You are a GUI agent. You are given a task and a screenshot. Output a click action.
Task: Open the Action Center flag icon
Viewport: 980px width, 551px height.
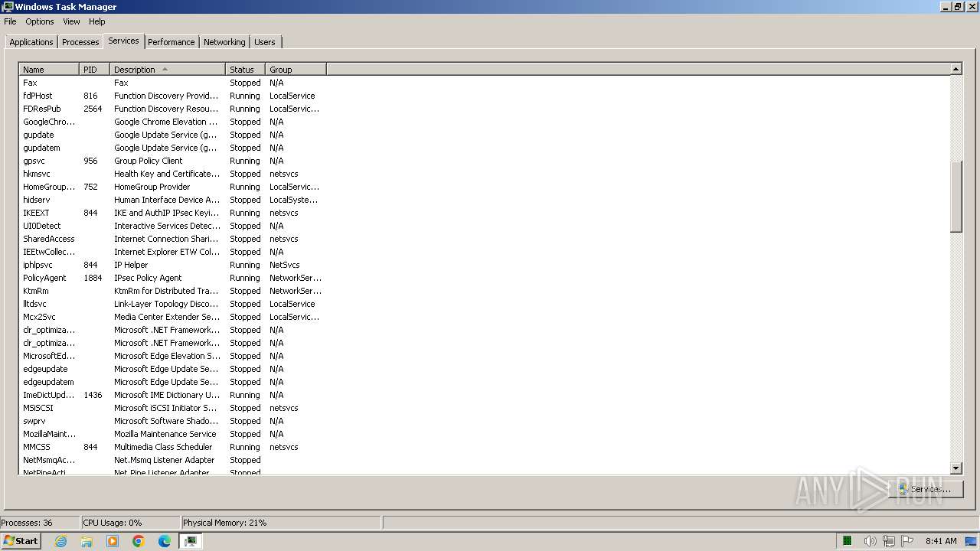907,541
